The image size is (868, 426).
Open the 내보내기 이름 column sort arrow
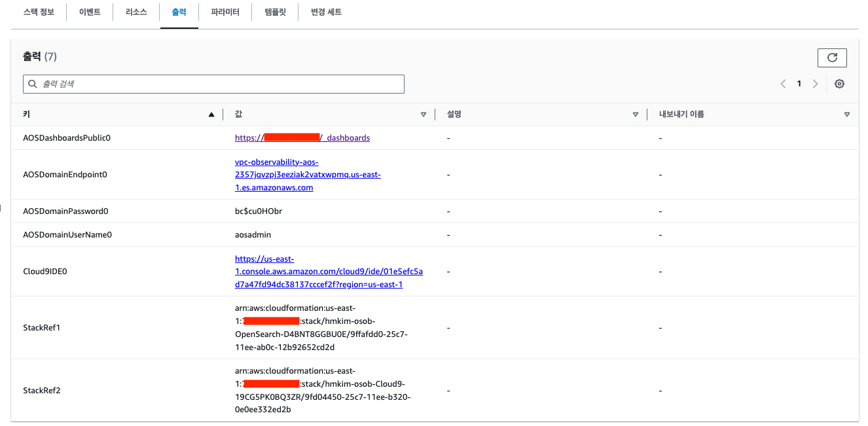click(x=847, y=115)
